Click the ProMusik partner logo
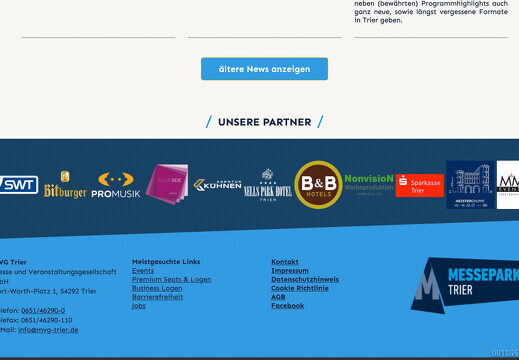 coord(116,185)
